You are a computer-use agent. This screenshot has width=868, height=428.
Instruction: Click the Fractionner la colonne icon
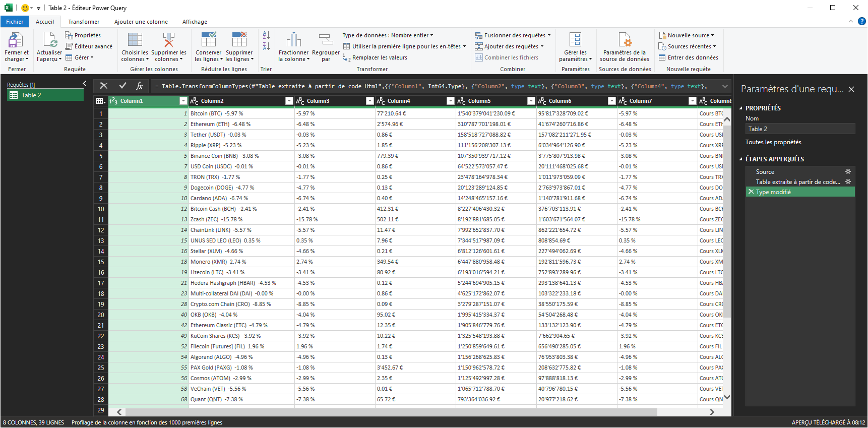pos(293,40)
